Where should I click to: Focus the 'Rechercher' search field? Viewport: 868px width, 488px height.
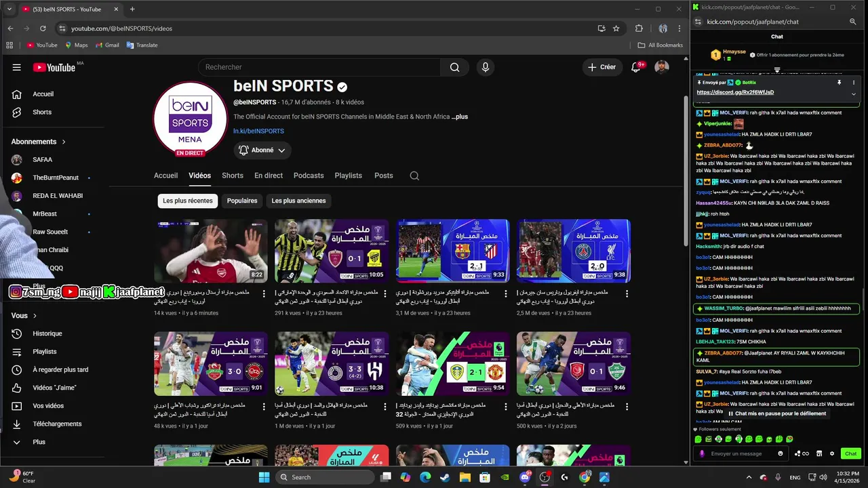(319, 67)
